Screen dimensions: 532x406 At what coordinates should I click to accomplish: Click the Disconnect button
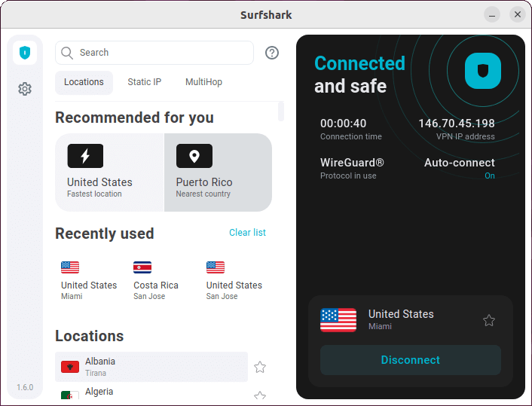click(411, 360)
